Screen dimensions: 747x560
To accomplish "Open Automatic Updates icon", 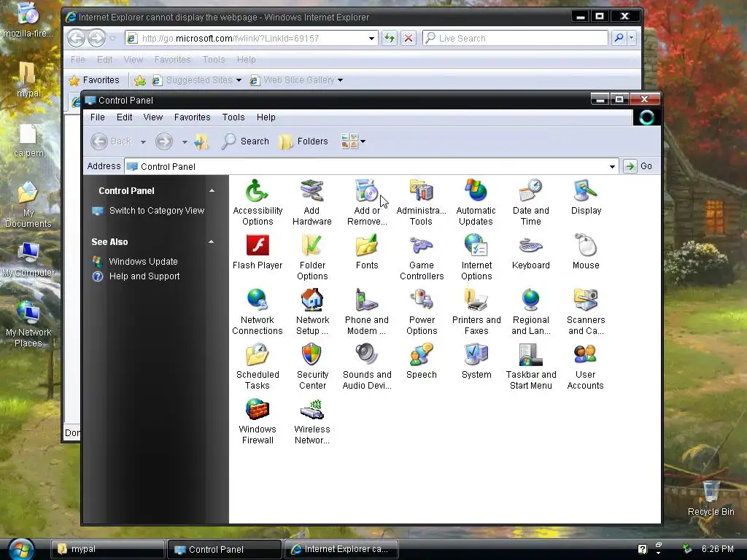I will coord(476,202).
